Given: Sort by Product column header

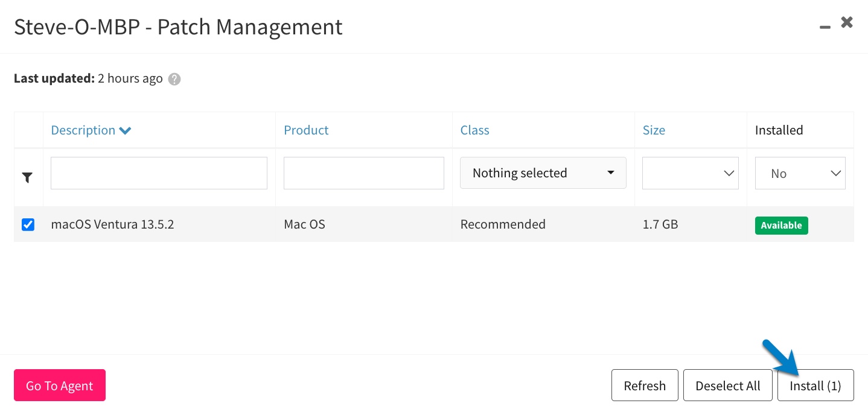Looking at the screenshot, I should coord(306,130).
